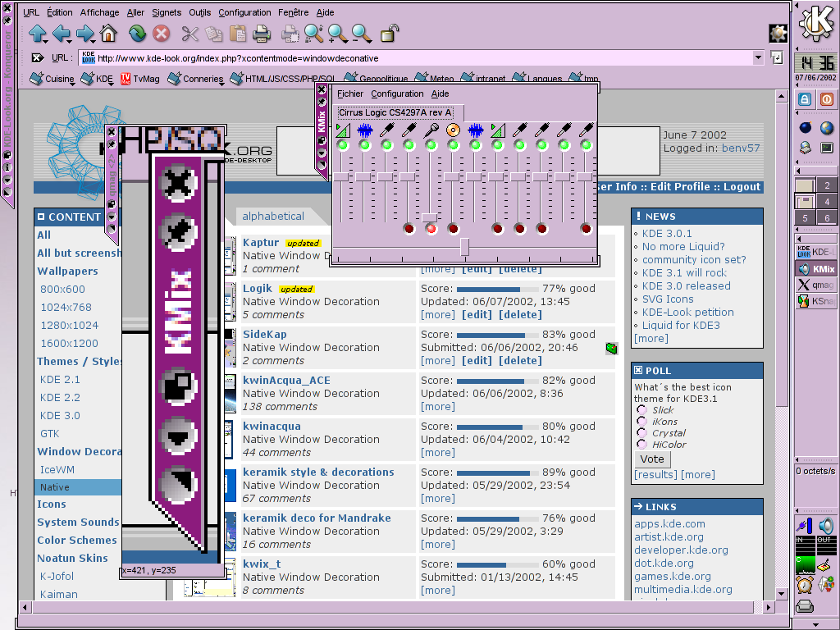Clear the URL bar with the black X arrow
The height and width of the screenshot is (630, 840).
(38, 58)
